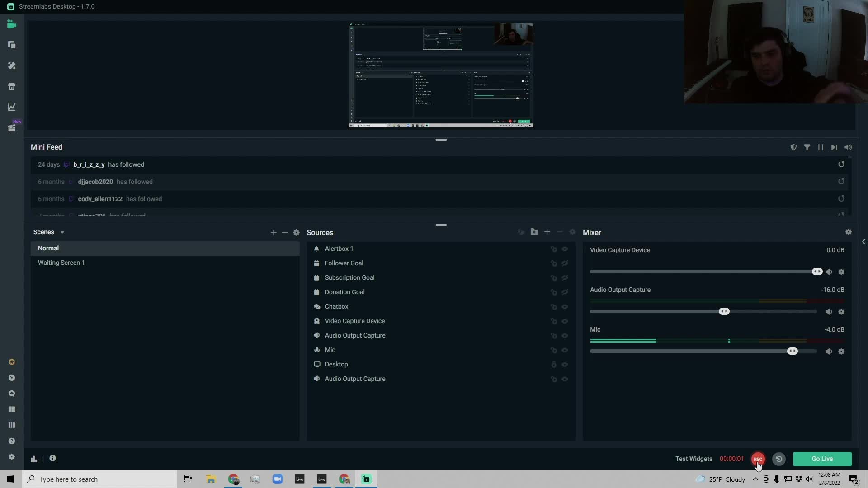Click the Windows taskbar search box
Image resolution: width=868 pixels, height=488 pixels.
[99, 479]
